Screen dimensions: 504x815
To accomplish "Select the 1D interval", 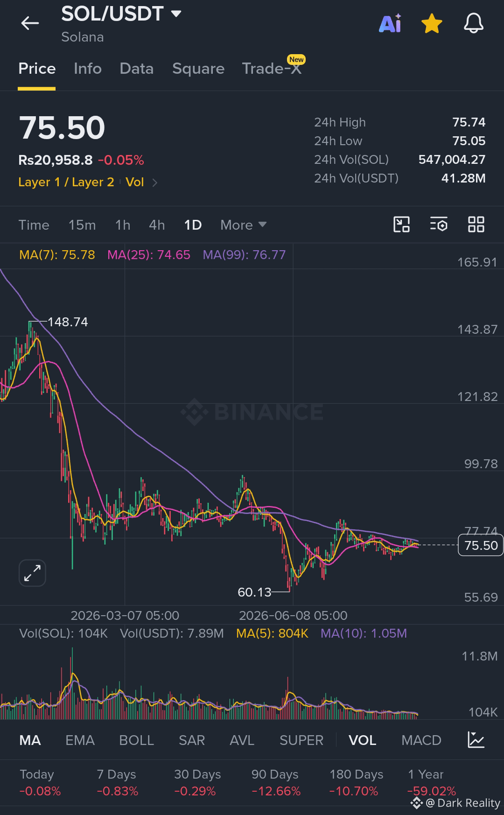I will [x=193, y=225].
